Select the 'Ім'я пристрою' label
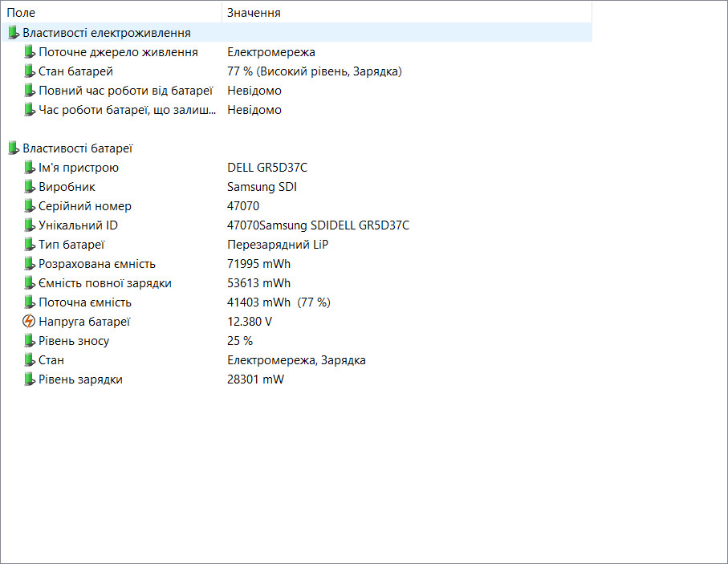Viewport: 728px width, 564px height. 79,168
